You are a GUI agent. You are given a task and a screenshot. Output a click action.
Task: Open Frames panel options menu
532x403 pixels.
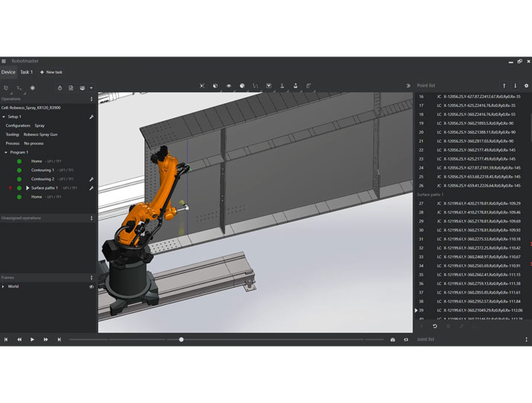coord(91,278)
